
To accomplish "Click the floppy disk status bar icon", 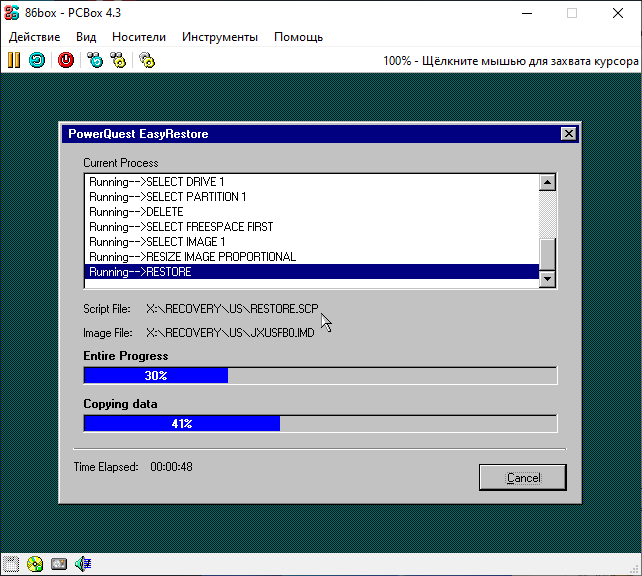I will click(10, 564).
